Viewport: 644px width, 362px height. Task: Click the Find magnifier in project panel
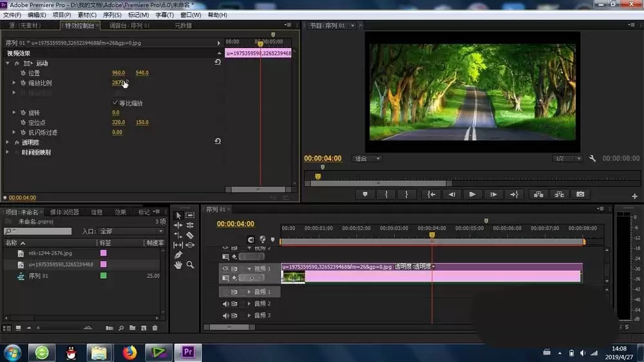click(x=121, y=328)
